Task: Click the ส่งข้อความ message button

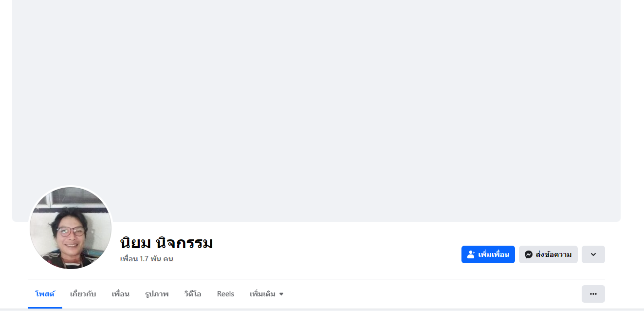Action: coord(548,254)
